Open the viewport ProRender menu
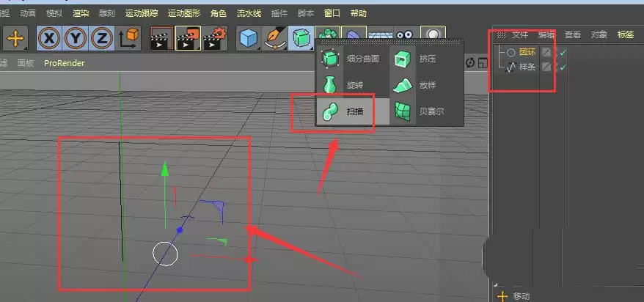 coord(65,63)
